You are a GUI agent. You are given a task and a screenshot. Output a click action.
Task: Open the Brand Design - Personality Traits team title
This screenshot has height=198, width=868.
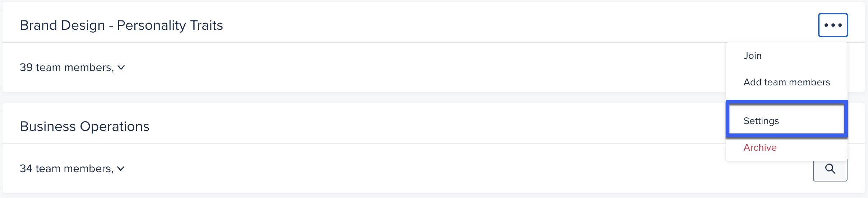(121, 25)
